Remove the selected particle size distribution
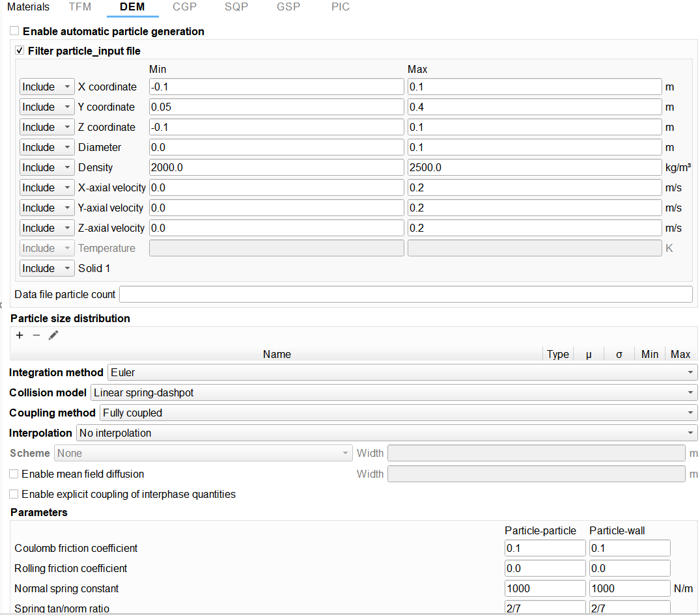Viewport: 700px width, 615px height. point(36,335)
